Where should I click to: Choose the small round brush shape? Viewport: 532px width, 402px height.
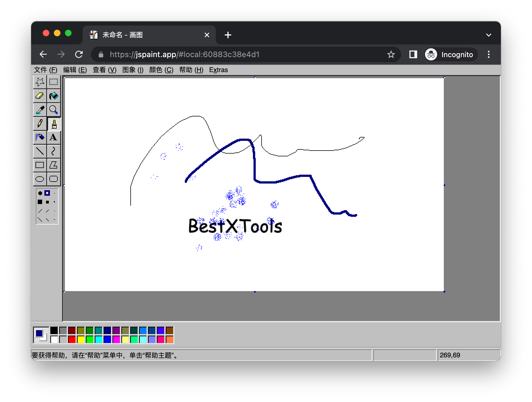tap(55, 193)
